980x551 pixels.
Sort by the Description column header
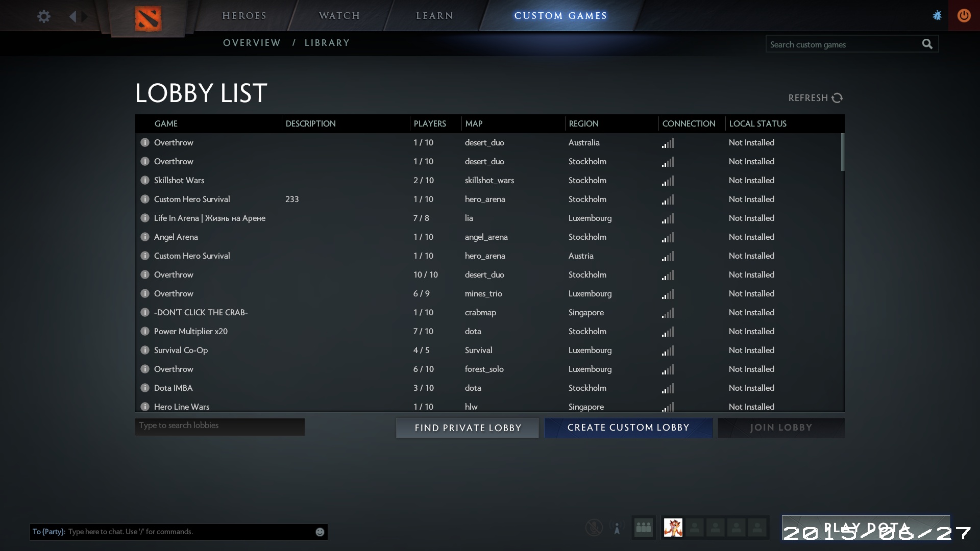pos(310,123)
